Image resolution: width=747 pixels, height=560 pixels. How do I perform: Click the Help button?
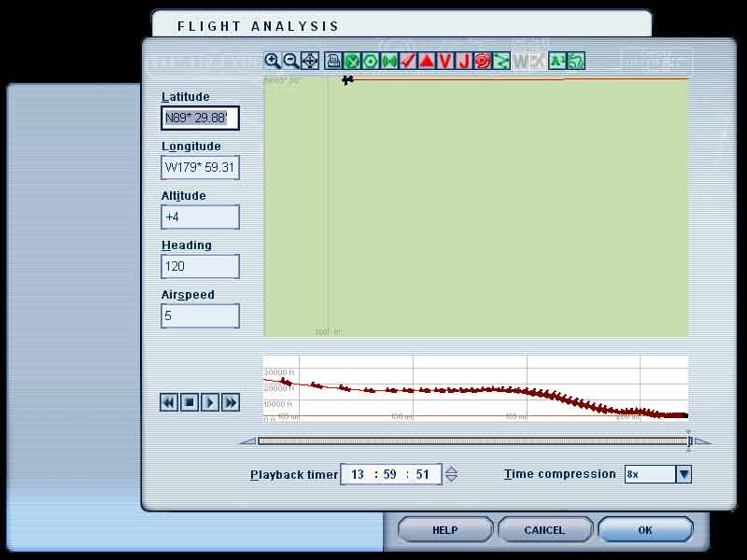tap(445, 530)
